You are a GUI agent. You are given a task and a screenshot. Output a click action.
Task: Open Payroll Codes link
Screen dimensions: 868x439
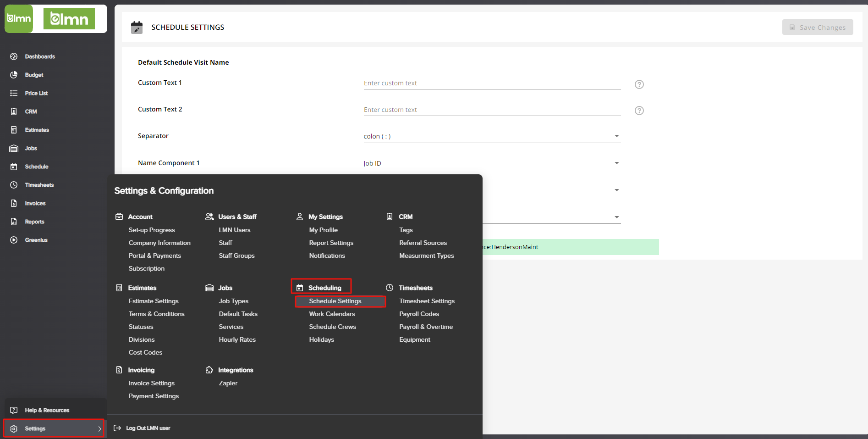(419, 314)
